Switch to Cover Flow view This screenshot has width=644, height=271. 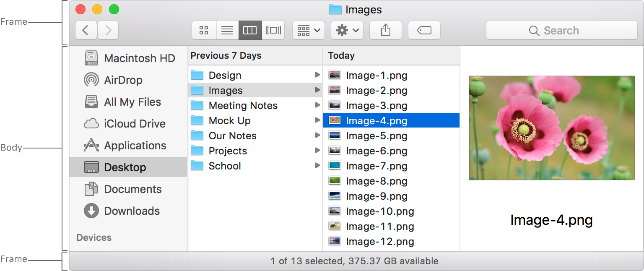[273, 30]
